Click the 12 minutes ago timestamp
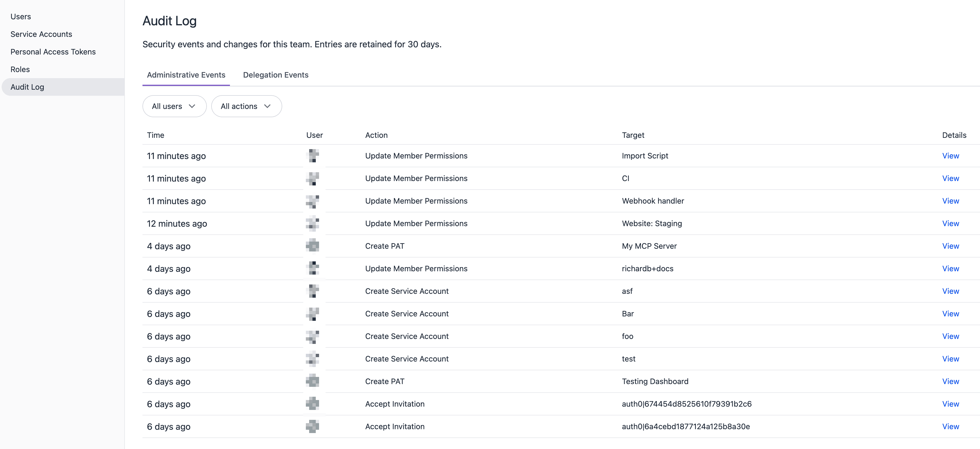This screenshot has height=449, width=980. click(x=177, y=224)
